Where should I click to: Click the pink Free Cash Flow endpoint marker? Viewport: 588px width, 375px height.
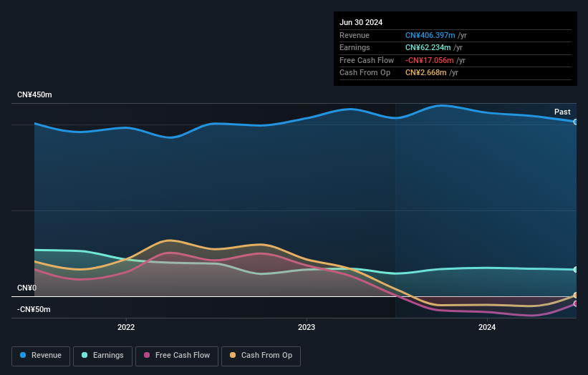576,304
